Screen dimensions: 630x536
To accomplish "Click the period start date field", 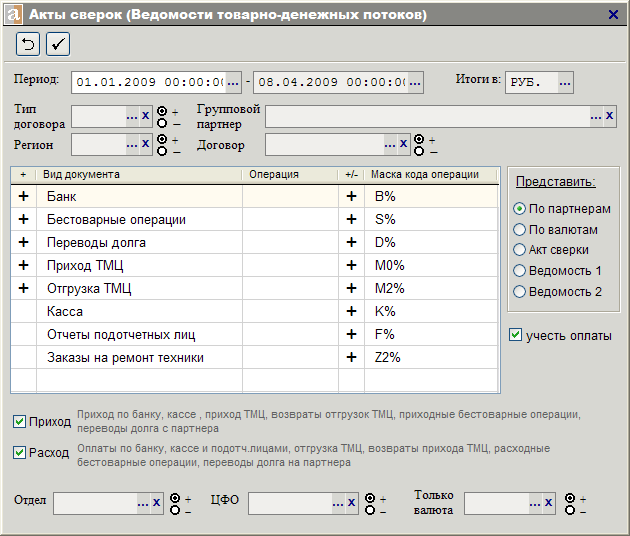I will (149, 83).
